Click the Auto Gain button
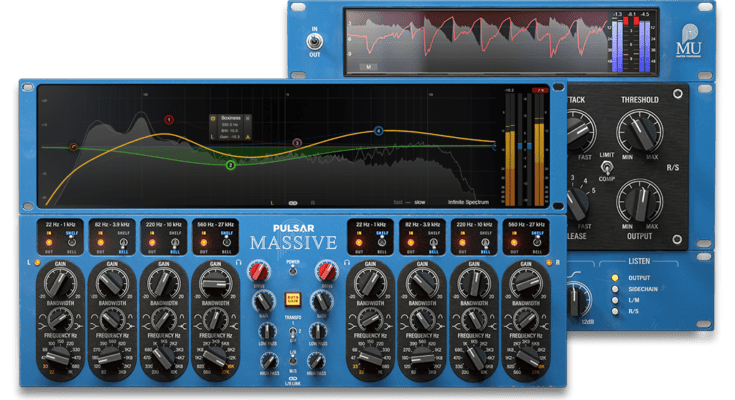The width and height of the screenshot is (735, 400). pyautogui.click(x=293, y=297)
